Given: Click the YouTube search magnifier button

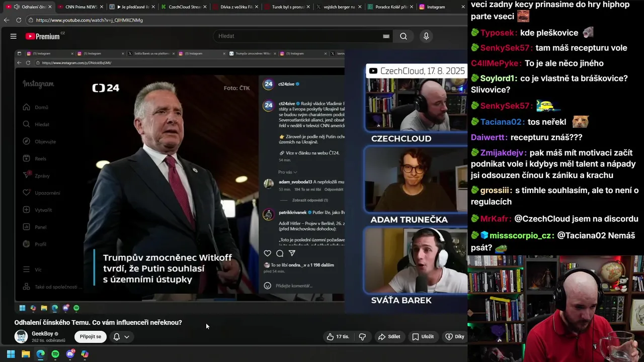Looking at the screenshot, I should (404, 36).
